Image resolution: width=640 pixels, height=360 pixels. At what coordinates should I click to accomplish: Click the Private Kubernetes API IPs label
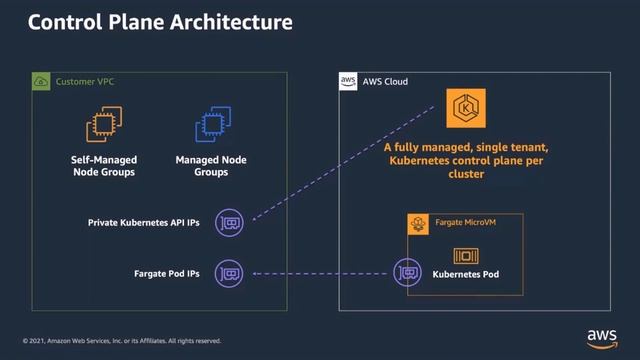pos(144,223)
